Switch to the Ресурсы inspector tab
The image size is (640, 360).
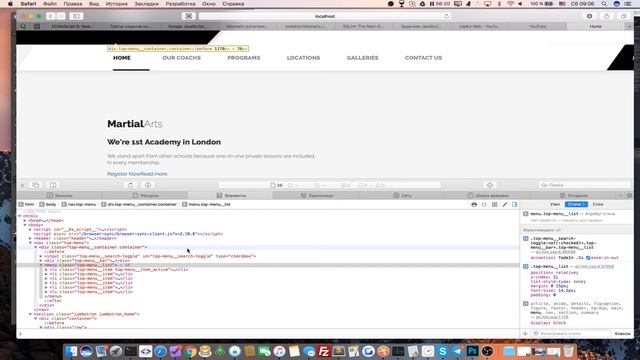[145, 196]
